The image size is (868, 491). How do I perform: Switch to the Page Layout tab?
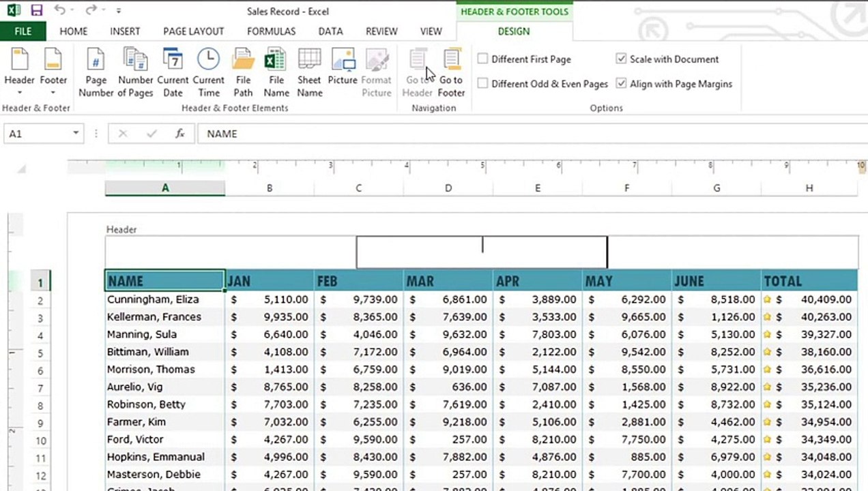click(193, 31)
